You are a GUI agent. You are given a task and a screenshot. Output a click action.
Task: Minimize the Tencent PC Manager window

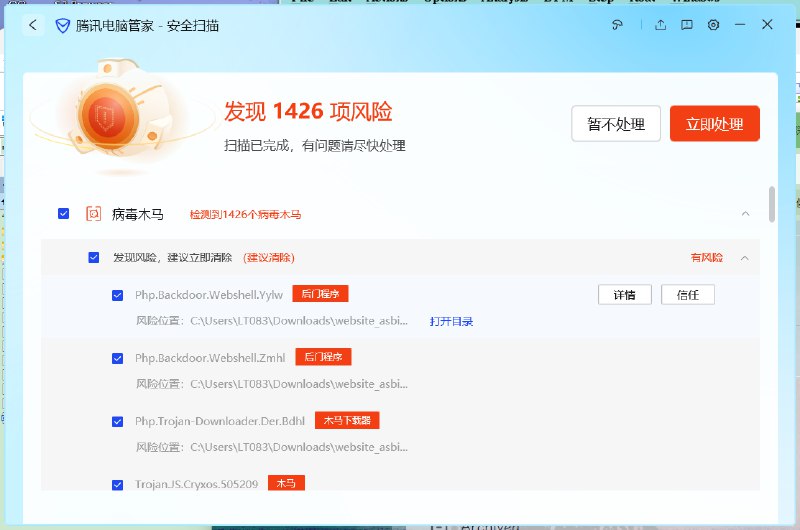(x=740, y=24)
